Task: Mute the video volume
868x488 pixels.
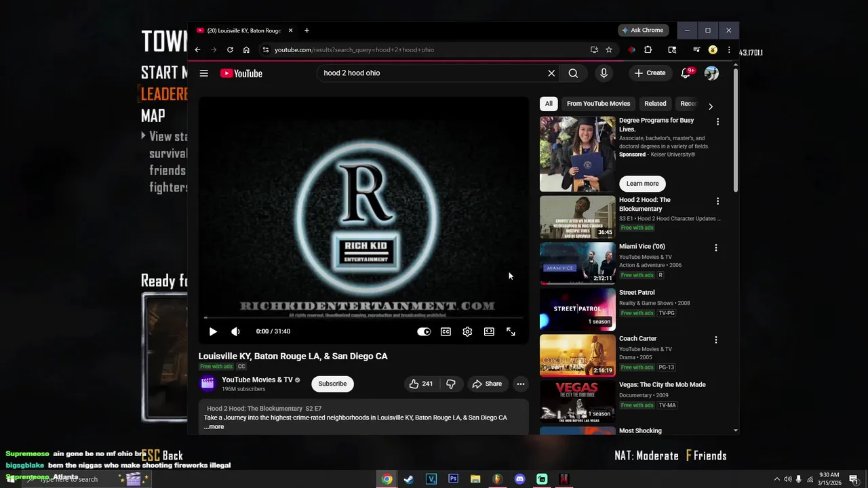Action: (x=235, y=331)
